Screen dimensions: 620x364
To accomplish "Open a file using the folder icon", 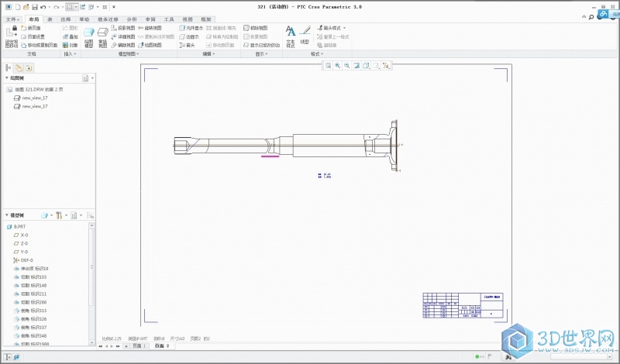I will (x=26, y=7).
